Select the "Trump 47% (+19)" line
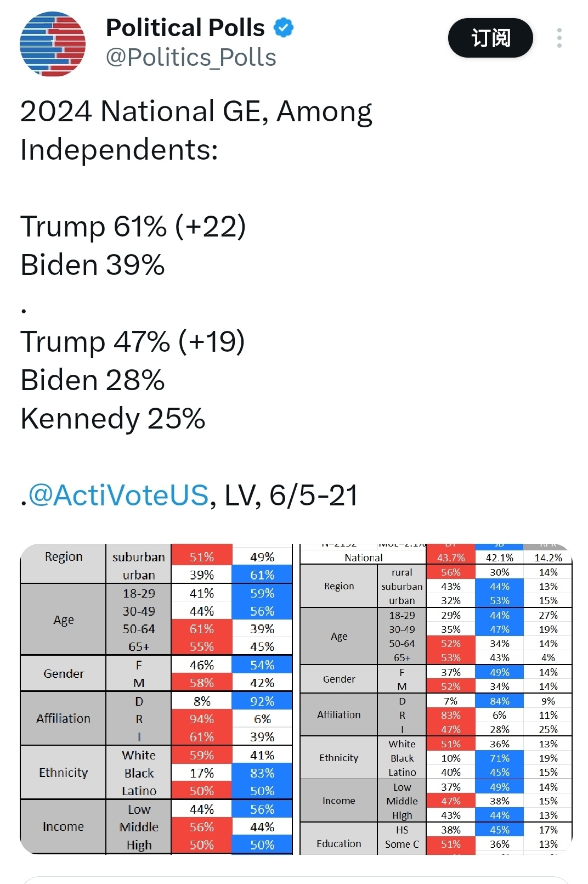The width and height of the screenshot is (588, 884). tap(133, 342)
